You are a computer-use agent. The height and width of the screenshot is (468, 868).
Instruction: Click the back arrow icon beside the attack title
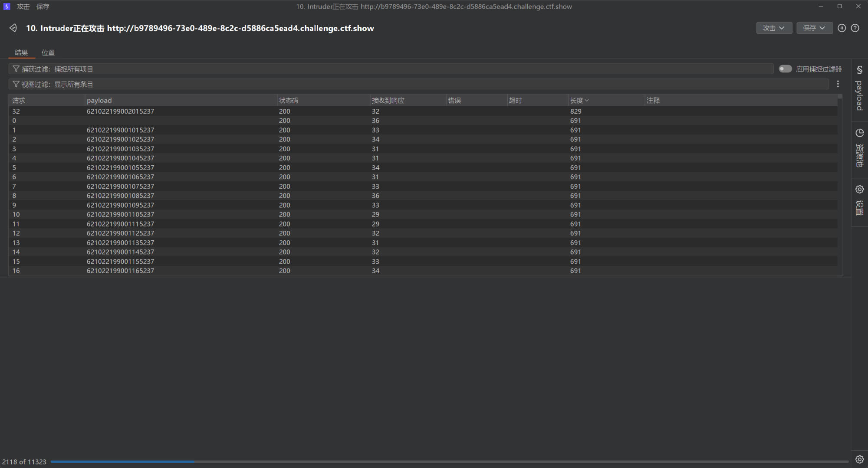click(x=13, y=28)
